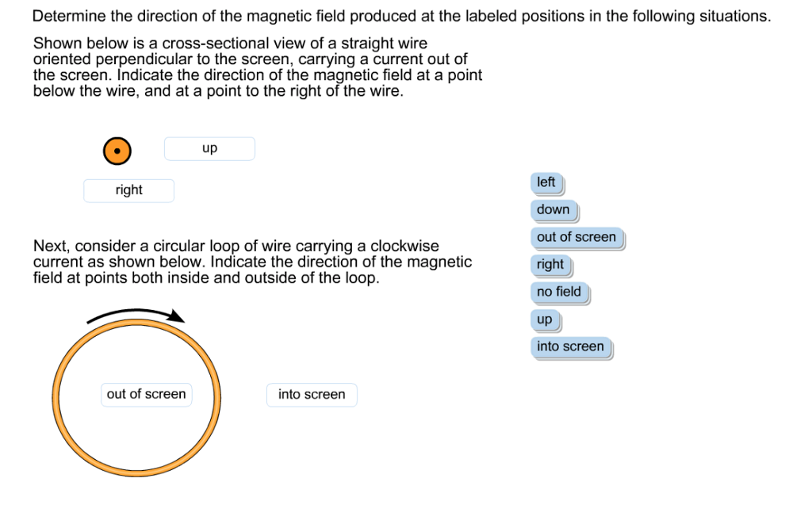Image resolution: width=812 pixels, height=505 pixels.
Task: Select the 'out of screen' answer chip
Action: point(577,237)
